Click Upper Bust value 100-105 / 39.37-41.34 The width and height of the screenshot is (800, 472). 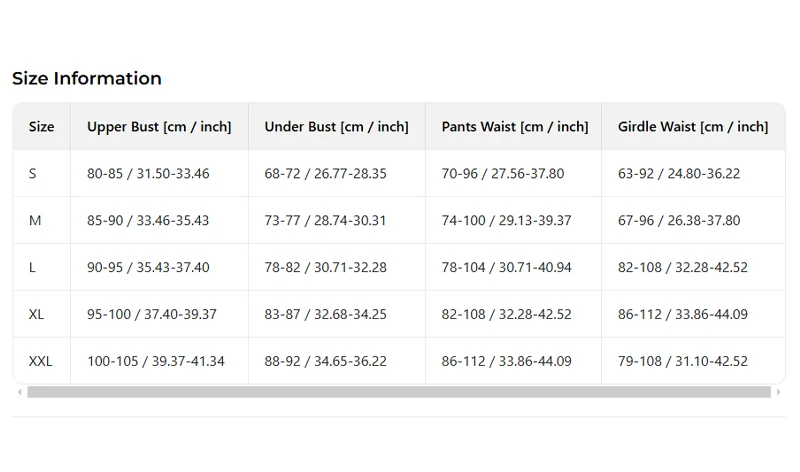coord(156,361)
